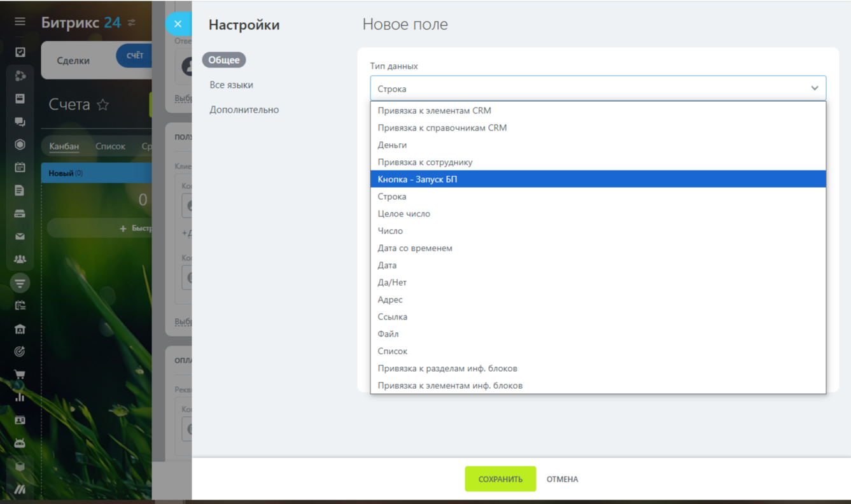The image size is (851, 504).
Task: Open the shopping cart icon in the sidebar
Action: 20,374
